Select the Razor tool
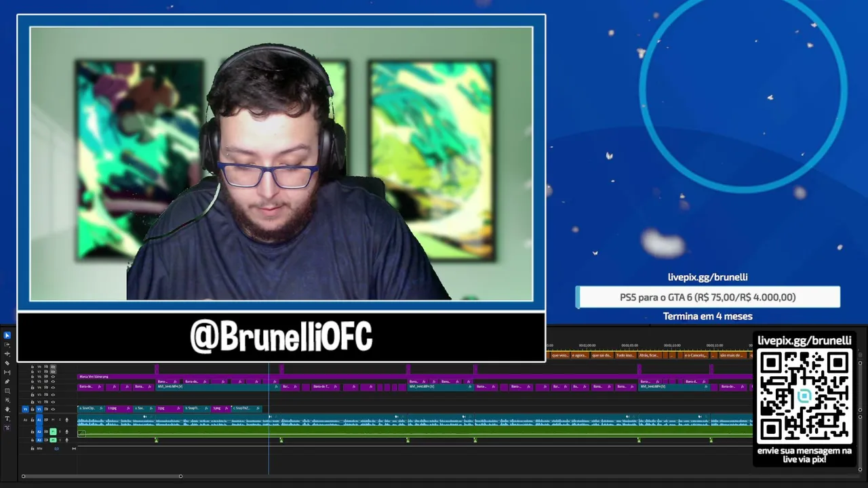Image resolution: width=868 pixels, height=488 pixels. 7,363
